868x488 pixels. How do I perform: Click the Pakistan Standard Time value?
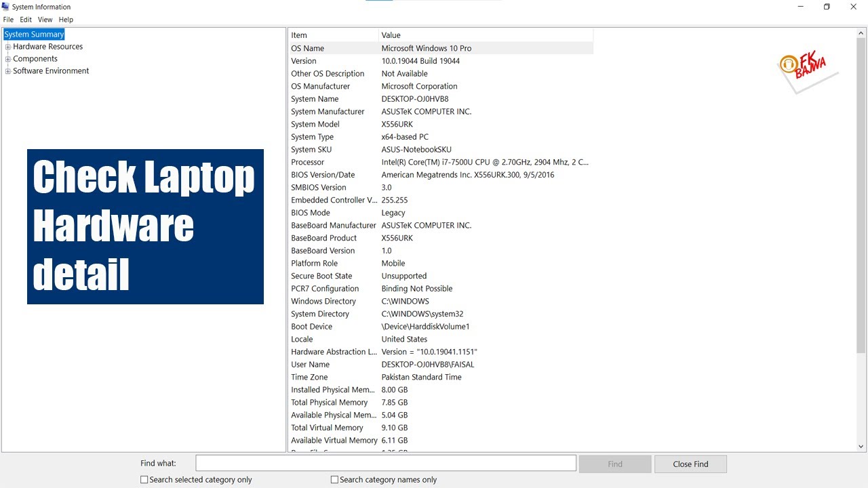coord(422,378)
